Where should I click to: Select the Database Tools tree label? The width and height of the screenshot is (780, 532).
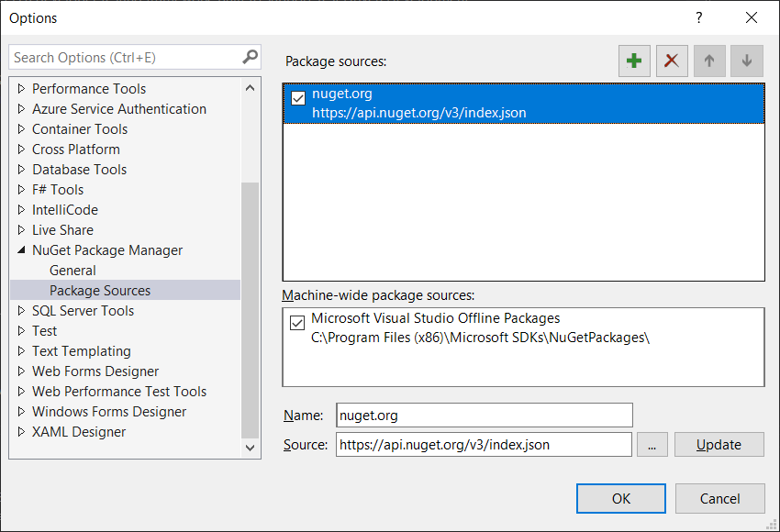tap(80, 169)
